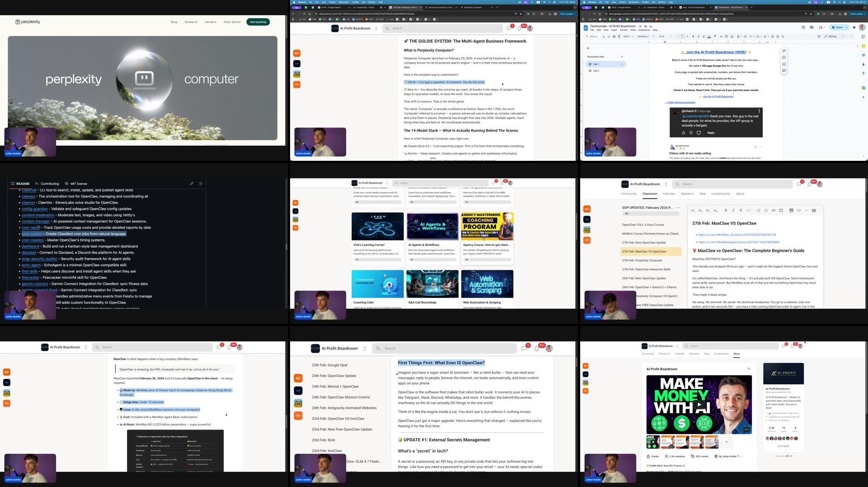Open the Google Keep sidebar panel
868x487 pixels.
(863, 45)
